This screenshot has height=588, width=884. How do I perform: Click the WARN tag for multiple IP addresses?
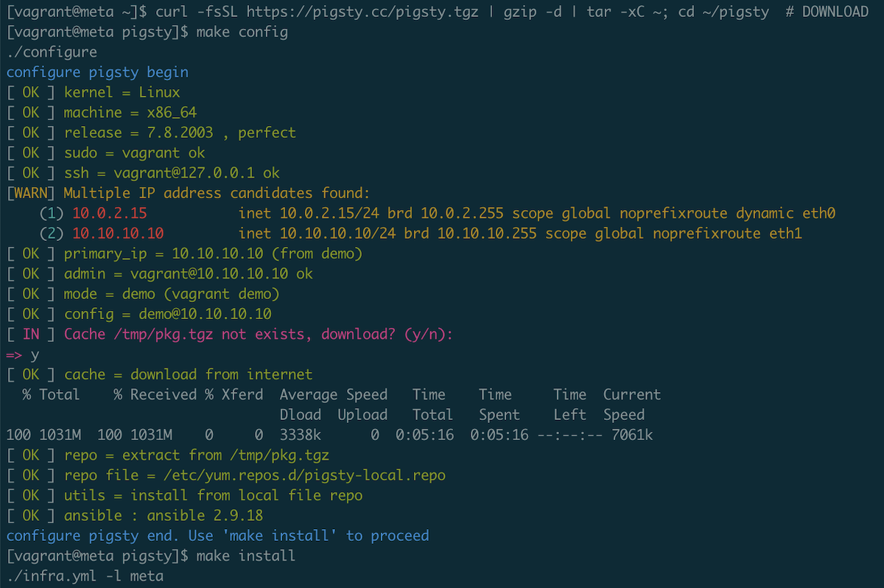click(31, 193)
